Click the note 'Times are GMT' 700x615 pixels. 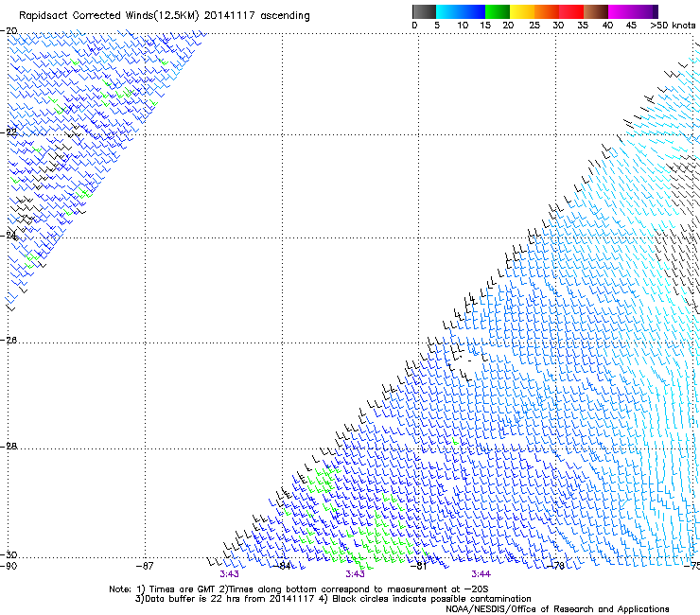[x=183, y=589]
